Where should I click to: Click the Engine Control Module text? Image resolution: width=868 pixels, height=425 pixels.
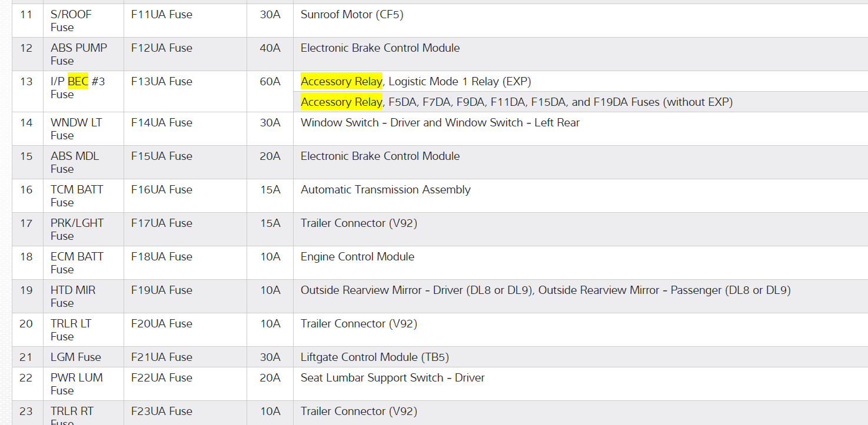tap(357, 257)
